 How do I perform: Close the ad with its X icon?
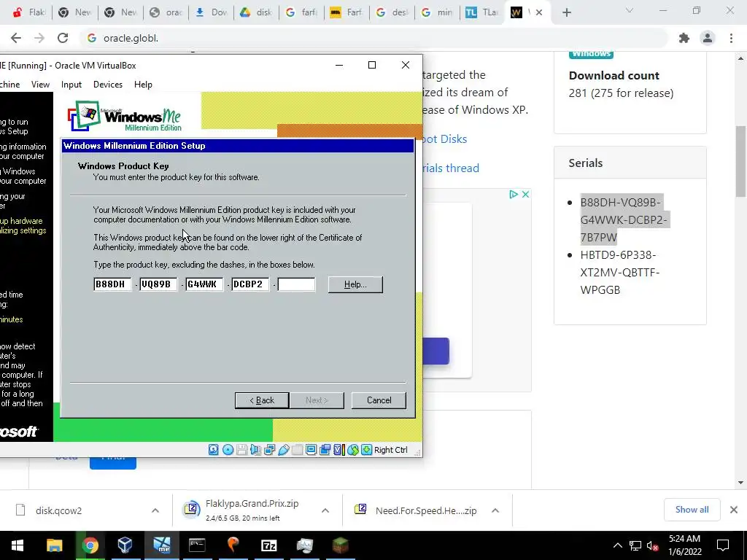pos(525,194)
